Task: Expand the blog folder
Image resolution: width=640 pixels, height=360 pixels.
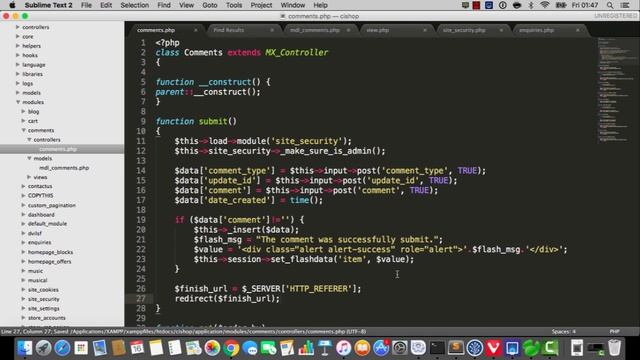Action: click(x=24, y=111)
